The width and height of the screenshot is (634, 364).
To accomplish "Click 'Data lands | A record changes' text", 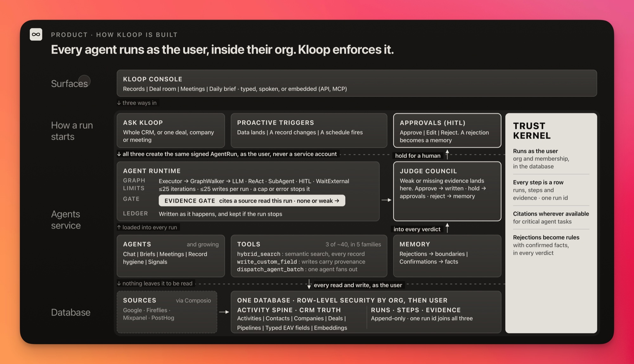I will pos(300,132).
